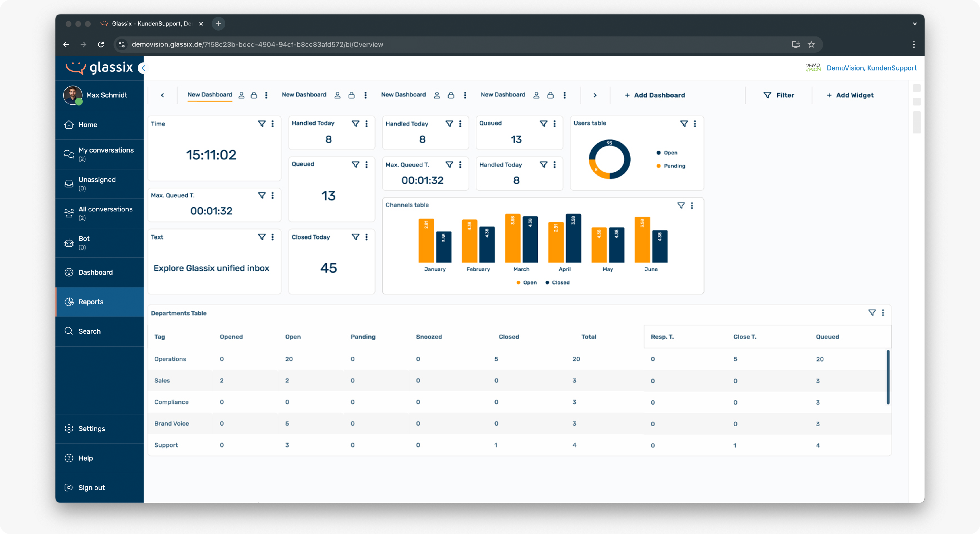Image resolution: width=980 pixels, height=534 pixels.
Task: Sign out of Glassix
Action: tap(99, 488)
